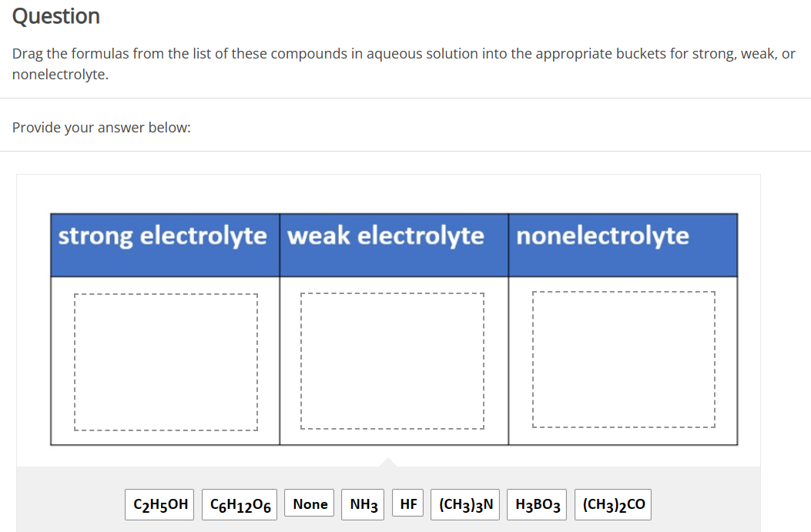Select the (CH3)2CO formula tile
Viewport: 811px width, 532px height.
613,504
